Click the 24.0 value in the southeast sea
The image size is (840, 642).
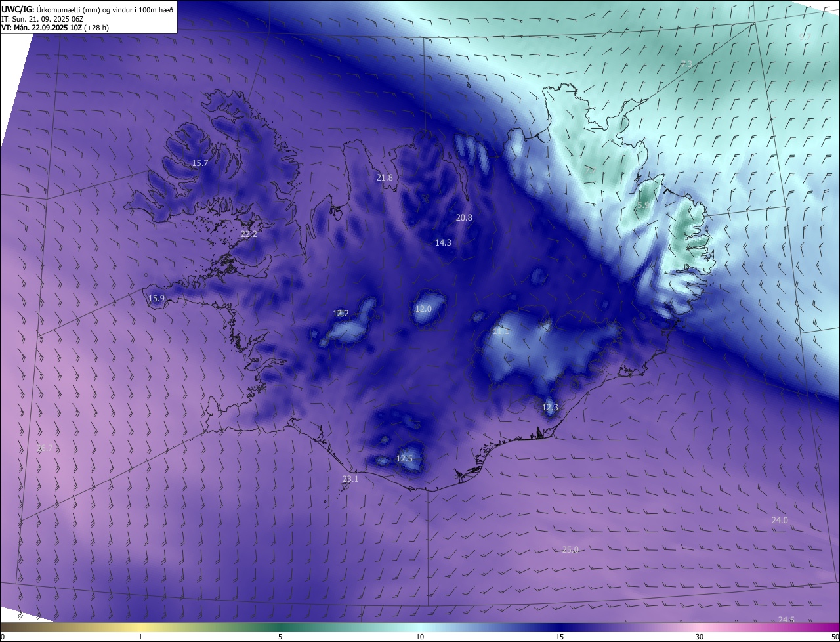point(779,520)
